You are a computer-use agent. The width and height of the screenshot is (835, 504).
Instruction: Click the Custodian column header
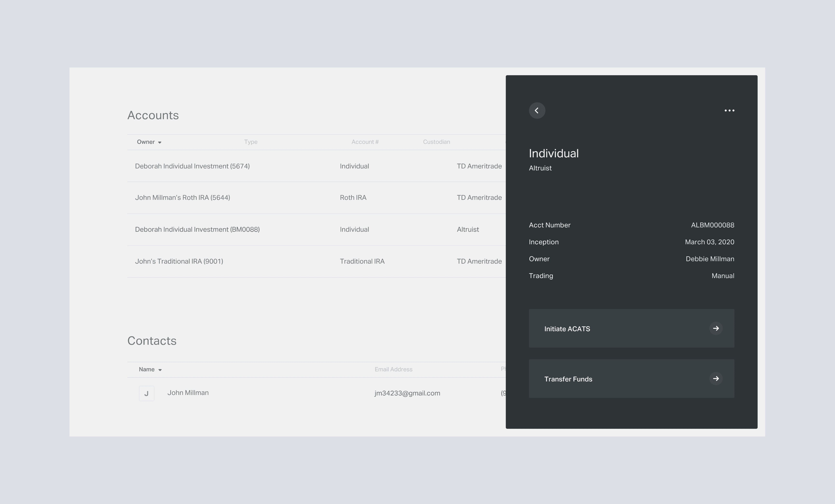coord(436,142)
